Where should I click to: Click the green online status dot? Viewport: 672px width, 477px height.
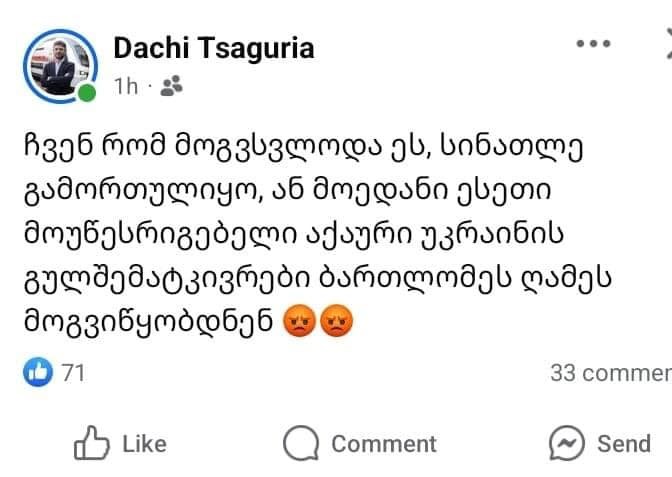click(x=87, y=93)
